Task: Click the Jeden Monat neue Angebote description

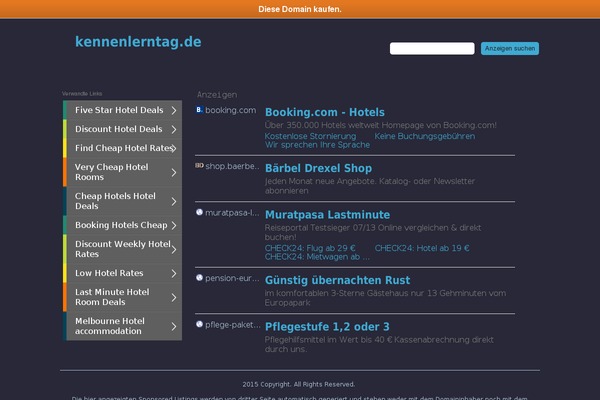Action: click(370, 186)
